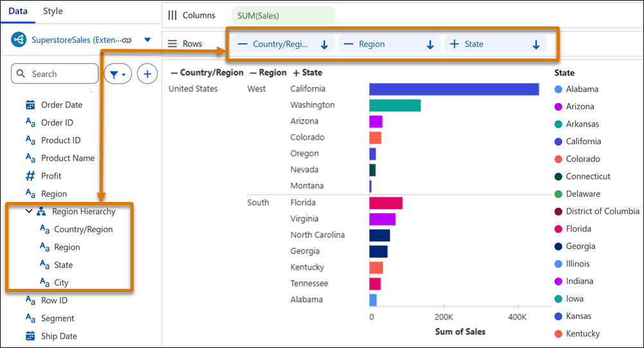The width and height of the screenshot is (644, 348).
Task: Click the Iowa legend entry
Action: point(569,298)
